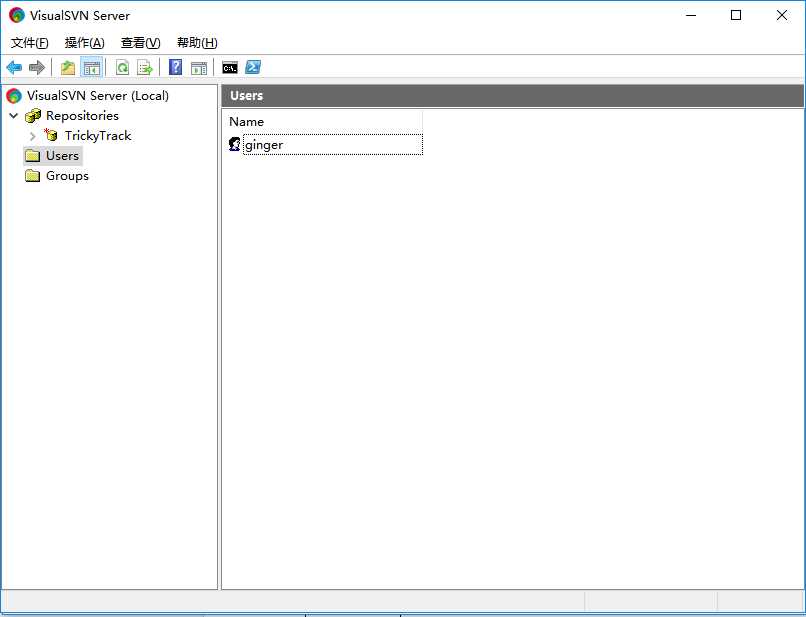Viewport: 806px width, 617px height.
Task: Maximize the VisualSVN Server window
Action: tap(736, 15)
